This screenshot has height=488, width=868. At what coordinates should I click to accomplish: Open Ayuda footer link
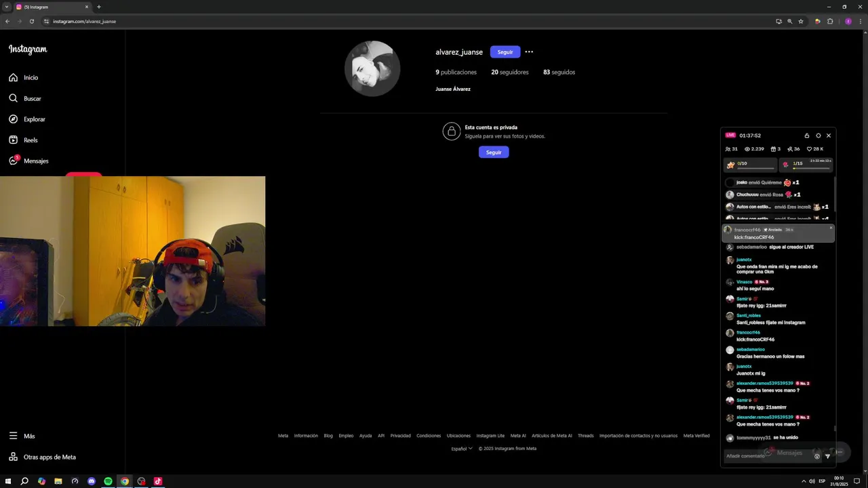click(x=366, y=436)
